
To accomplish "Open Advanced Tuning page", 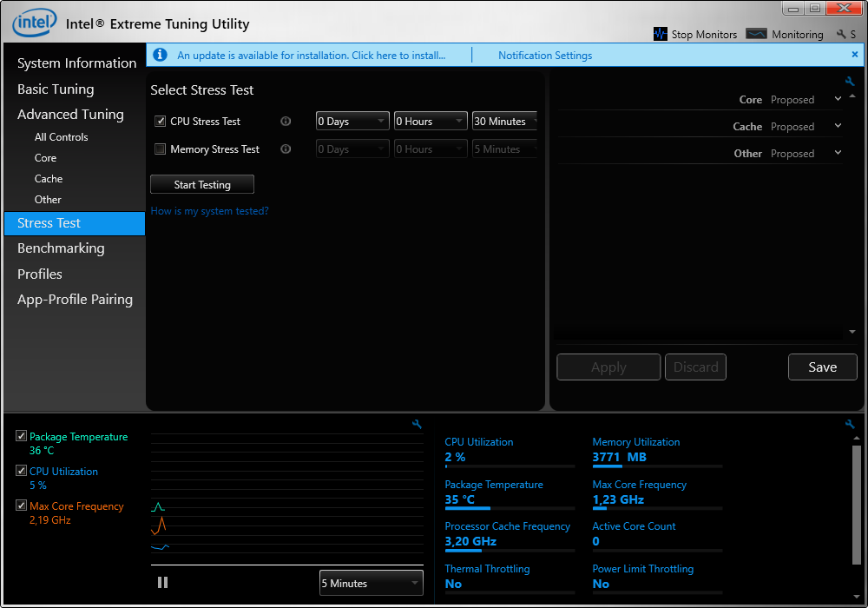I will tap(70, 115).
